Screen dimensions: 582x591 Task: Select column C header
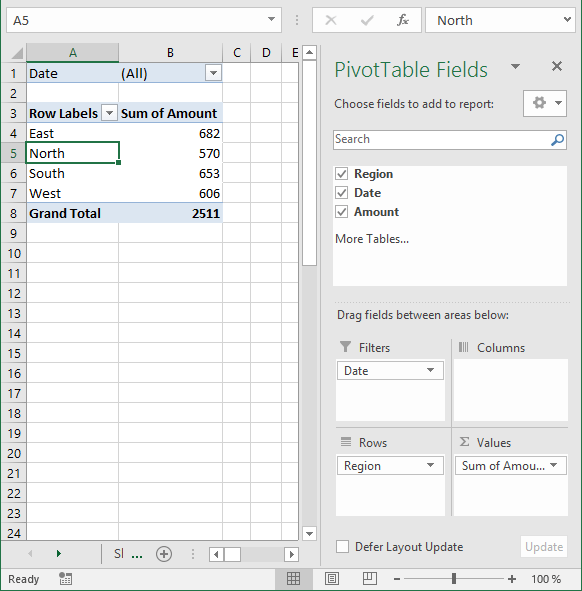tap(237, 53)
